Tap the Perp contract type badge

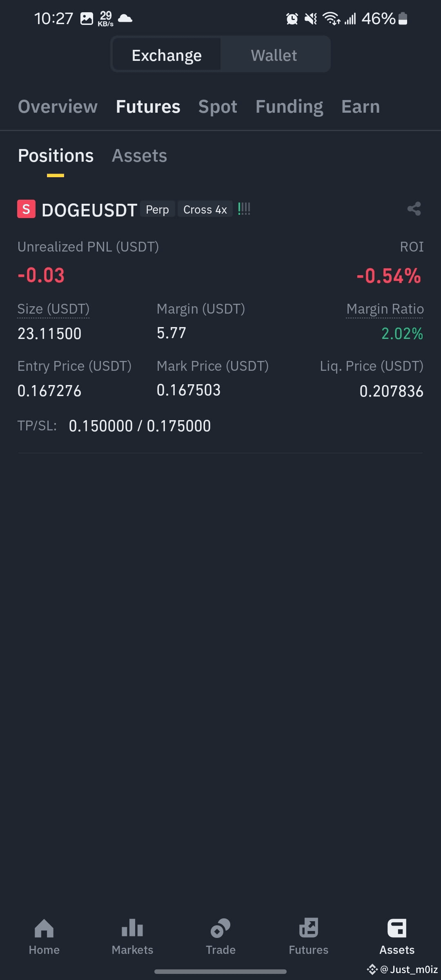tap(158, 209)
